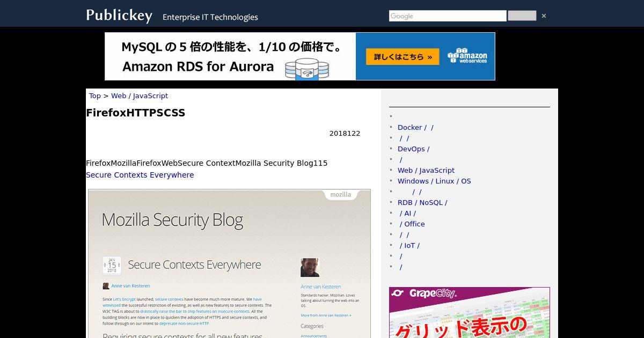Open the Office sidebar category
Viewport: 644px width, 338px height.
click(x=412, y=224)
